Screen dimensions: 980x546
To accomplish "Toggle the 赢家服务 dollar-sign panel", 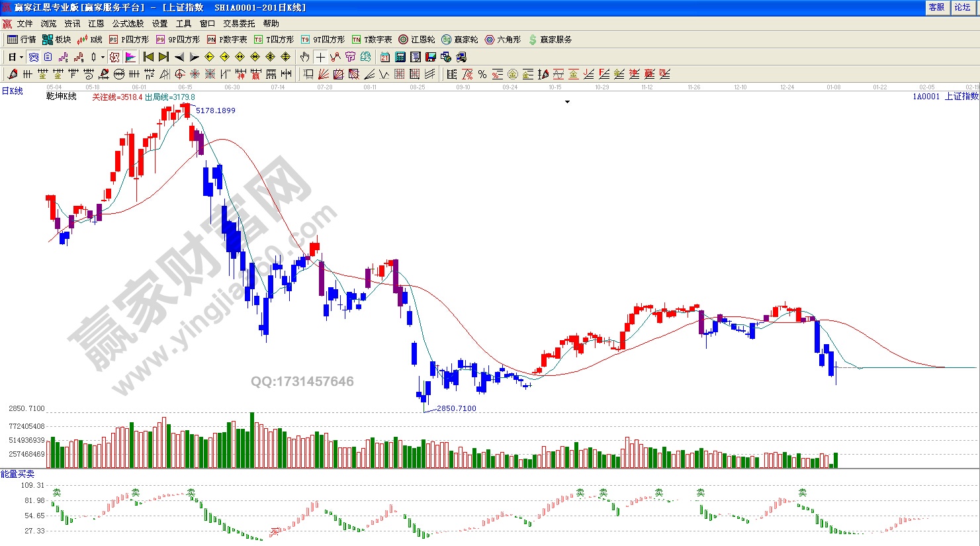I will pyautogui.click(x=549, y=40).
